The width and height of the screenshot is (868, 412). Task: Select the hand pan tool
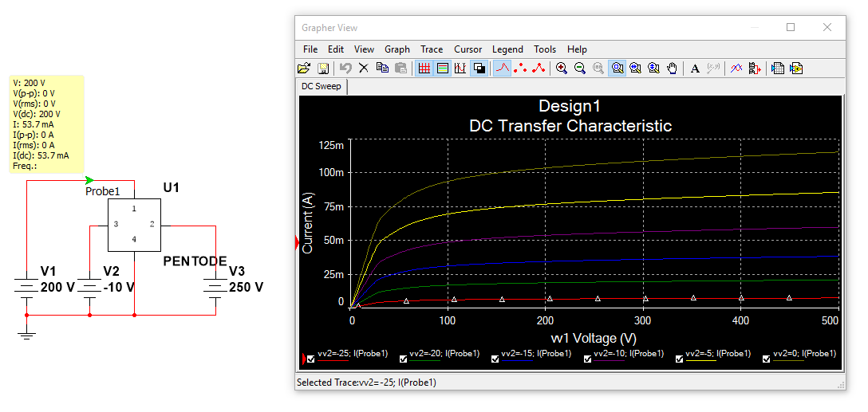pos(672,69)
